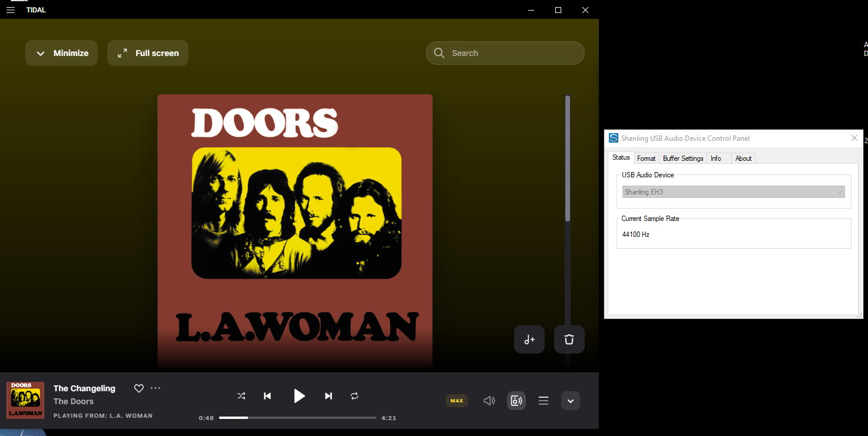Switch to the Buffer Settings tab
The image size is (868, 436).
pyautogui.click(x=683, y=158)
